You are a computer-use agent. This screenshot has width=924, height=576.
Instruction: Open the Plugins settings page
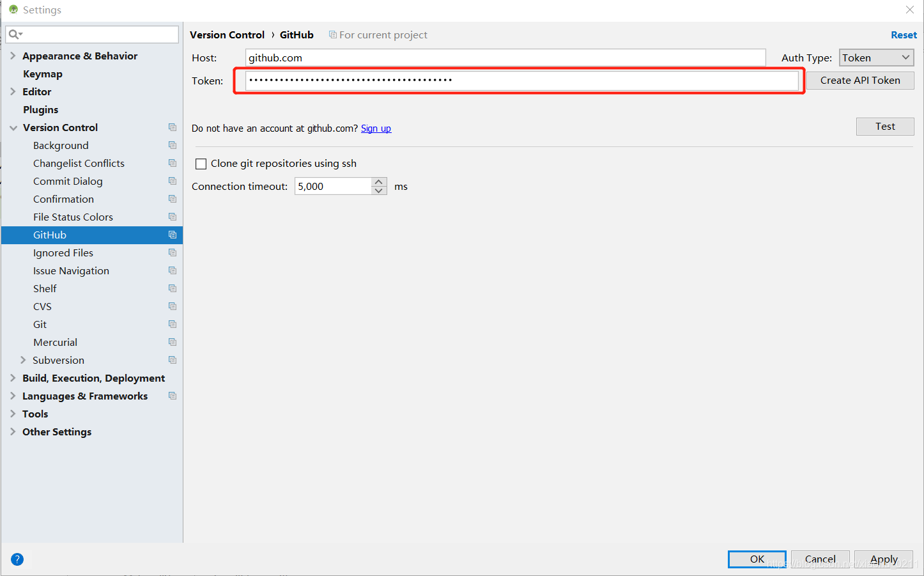pos(41,109)
